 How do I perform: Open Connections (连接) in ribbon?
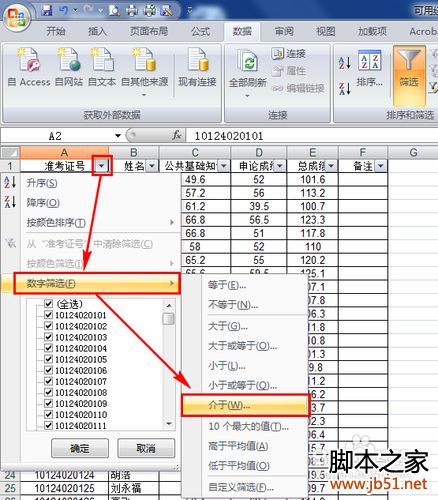(x=289, y=53)
